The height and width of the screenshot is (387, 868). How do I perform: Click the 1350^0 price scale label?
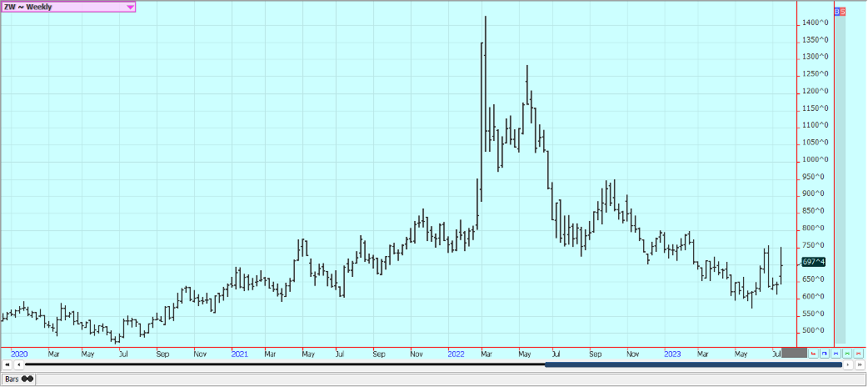(816, 40)
